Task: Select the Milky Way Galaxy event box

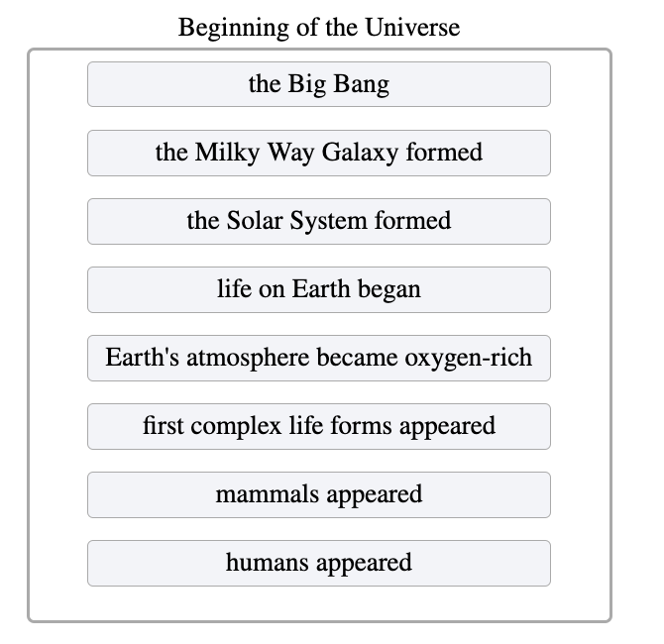Action: click(319, 153)
